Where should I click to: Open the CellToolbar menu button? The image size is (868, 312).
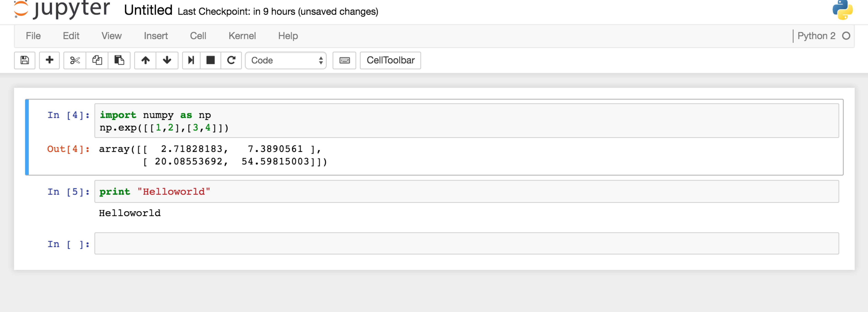pyautogui.click(x=390, y=60)
